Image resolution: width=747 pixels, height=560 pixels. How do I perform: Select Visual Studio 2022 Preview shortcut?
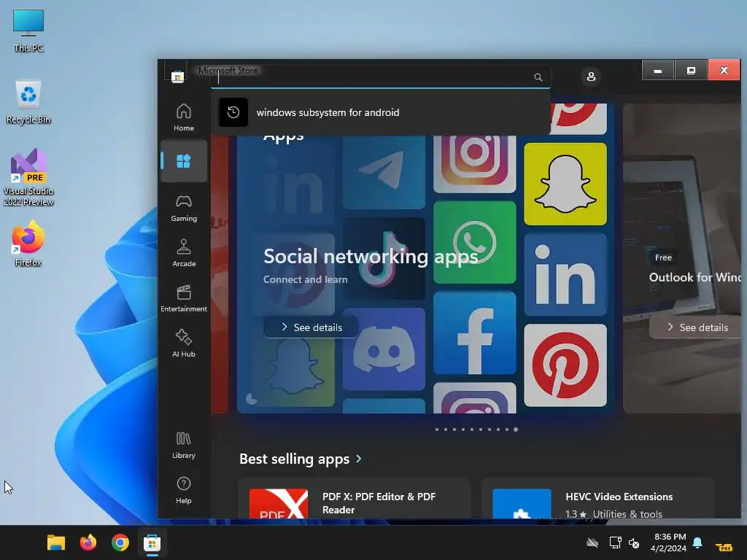[x=28, y=177]
